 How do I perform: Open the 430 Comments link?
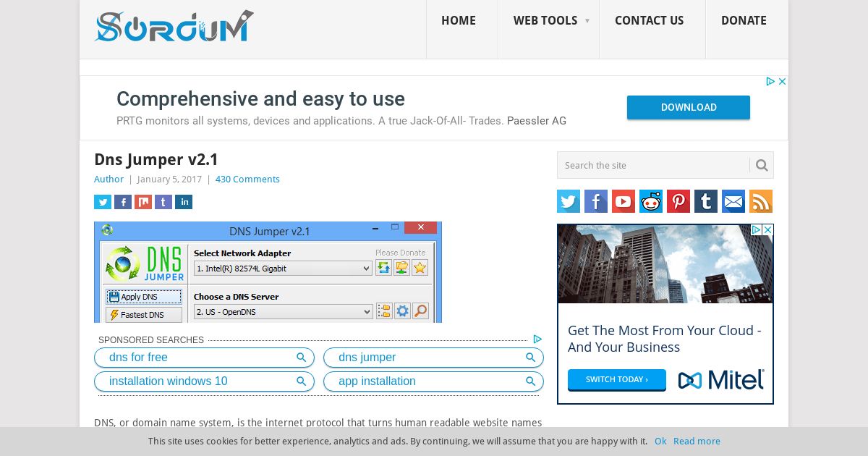tap(247, 180)
